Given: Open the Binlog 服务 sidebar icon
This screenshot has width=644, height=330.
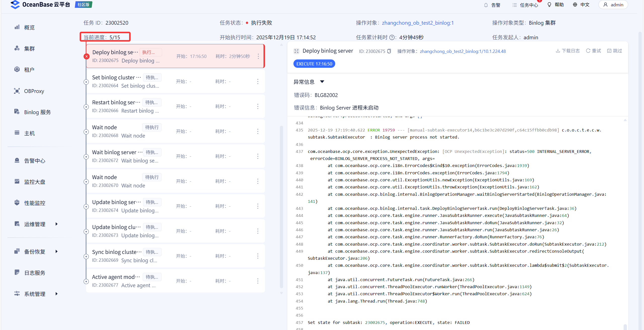Looking at the screenshot, I should click(17, 112).
